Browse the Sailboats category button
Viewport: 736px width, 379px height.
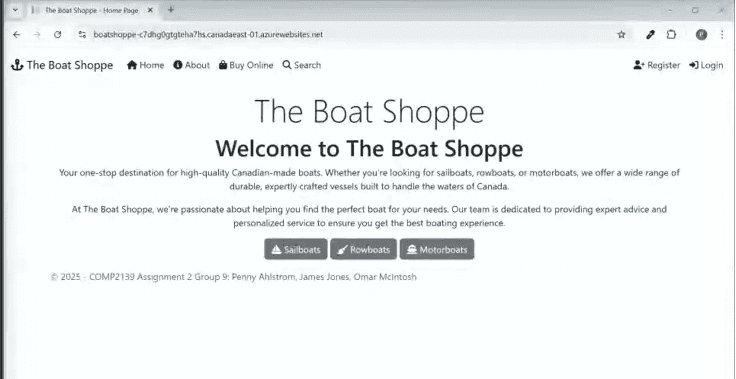tap(296, 249)
